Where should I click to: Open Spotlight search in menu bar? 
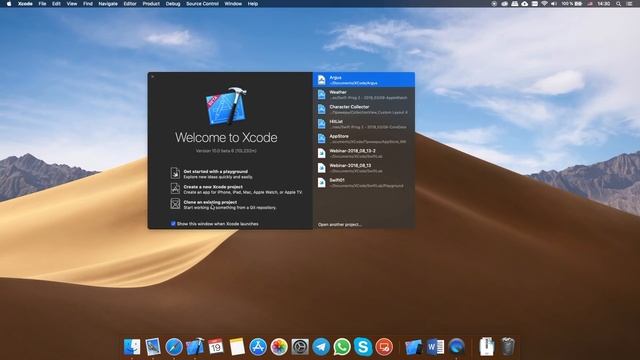tap(618, 4)
